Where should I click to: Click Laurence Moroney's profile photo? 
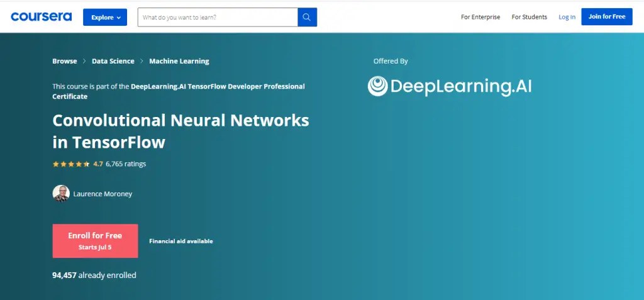point(61,194)
